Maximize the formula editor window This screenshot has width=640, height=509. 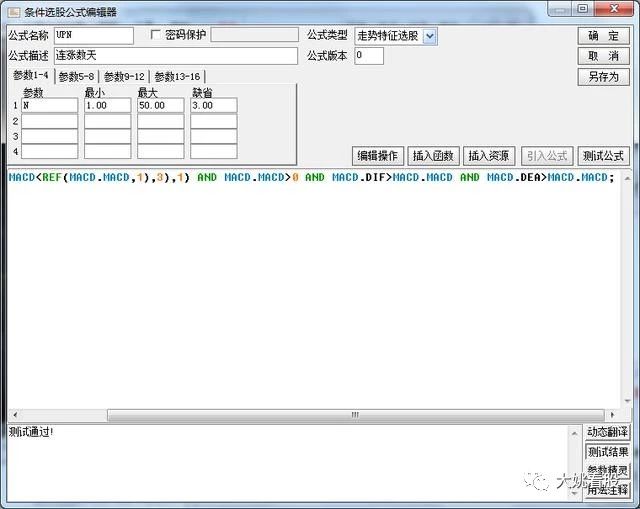tap(583, 9)
